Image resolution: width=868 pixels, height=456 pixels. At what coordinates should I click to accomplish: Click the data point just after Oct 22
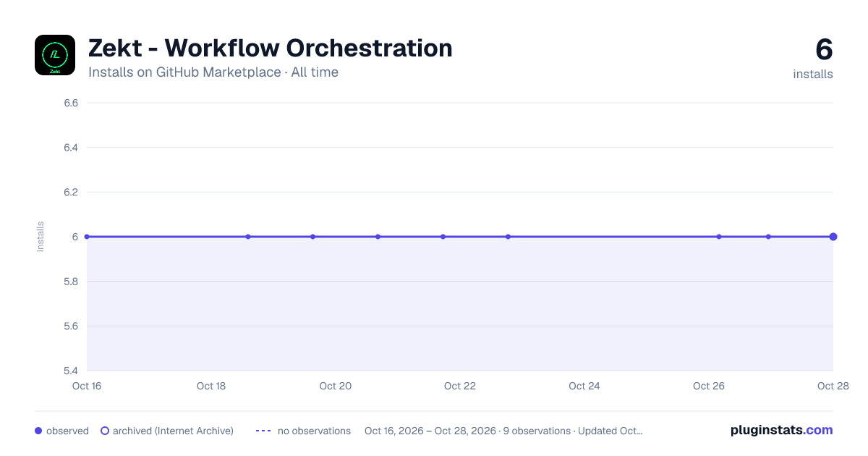[508, 237]
